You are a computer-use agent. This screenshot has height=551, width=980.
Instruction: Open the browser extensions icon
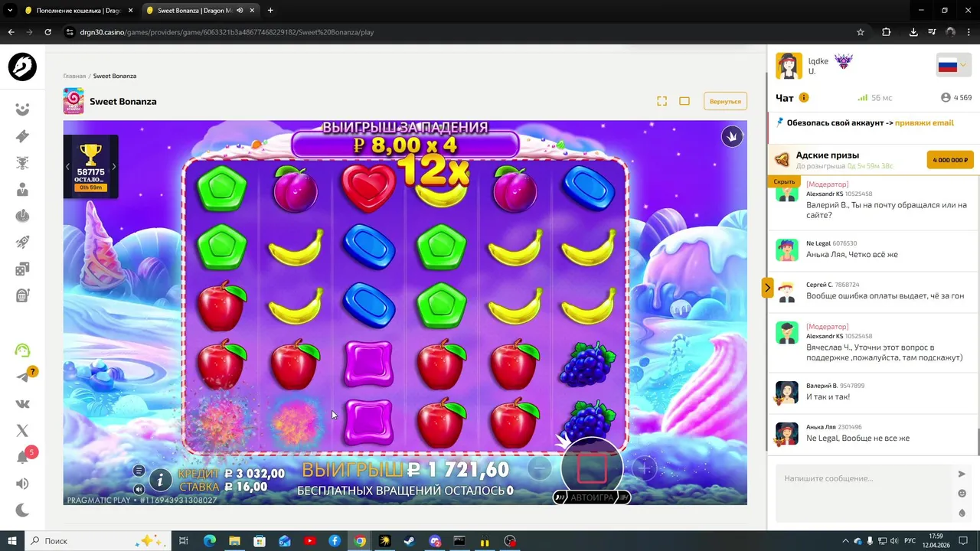pyautogui.click(x=887, y=32)
